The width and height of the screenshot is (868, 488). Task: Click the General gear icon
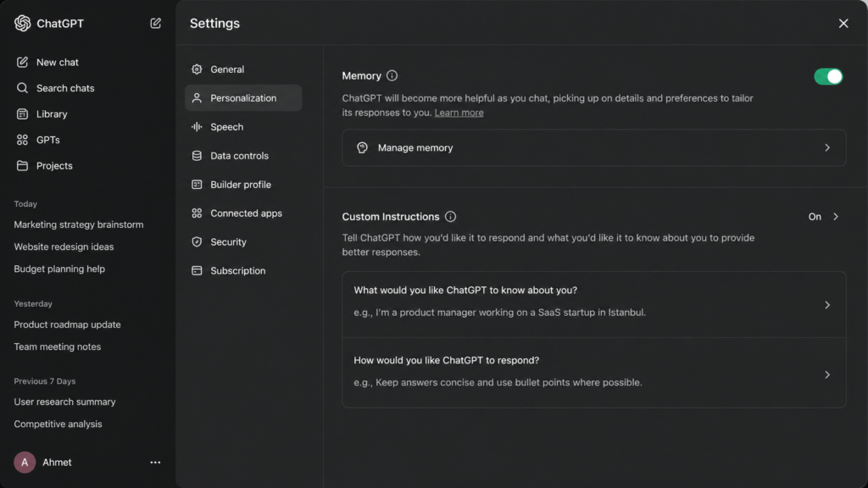click(197, 69)
